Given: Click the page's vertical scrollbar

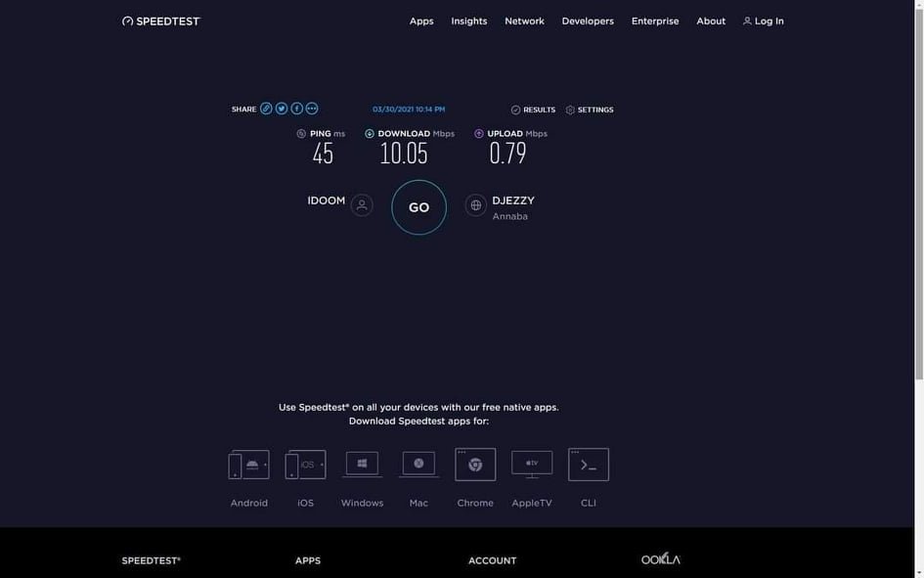Looking at the screenshot, I should [x=918, y=196].
